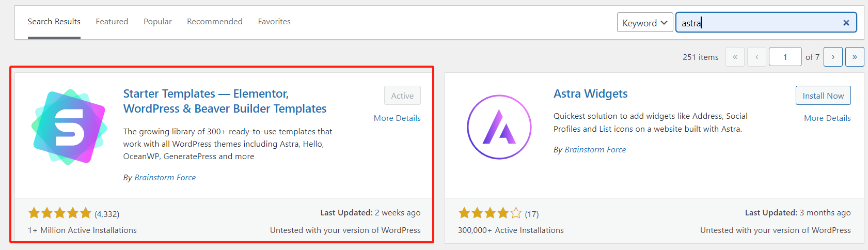Viewport: 868px width, 250px height.
Task: Jump to the last results page
Action: (x=855, y=57)
